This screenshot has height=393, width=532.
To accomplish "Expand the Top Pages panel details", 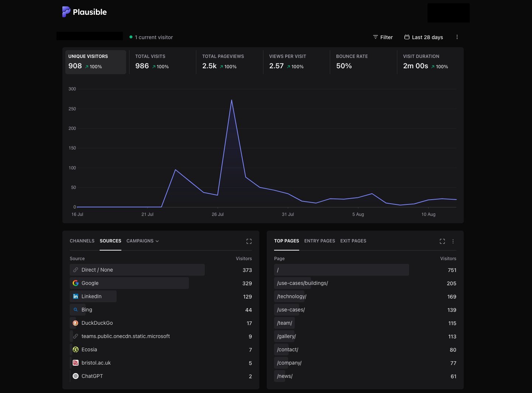I will tap(442, 241).
